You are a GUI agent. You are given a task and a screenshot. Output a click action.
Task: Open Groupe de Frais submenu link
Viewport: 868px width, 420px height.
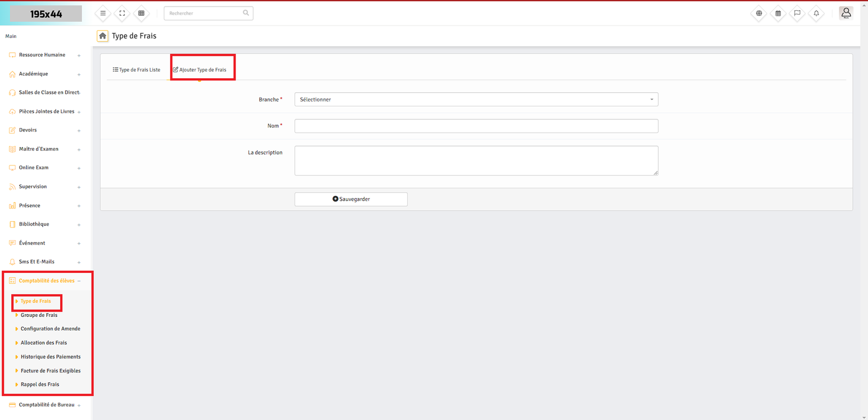pyautogui.click(x=39, y=315)
